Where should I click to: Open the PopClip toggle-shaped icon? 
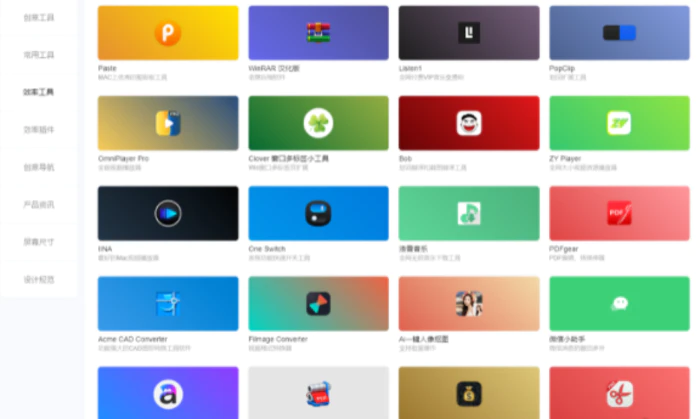click(x=619, y=33)
